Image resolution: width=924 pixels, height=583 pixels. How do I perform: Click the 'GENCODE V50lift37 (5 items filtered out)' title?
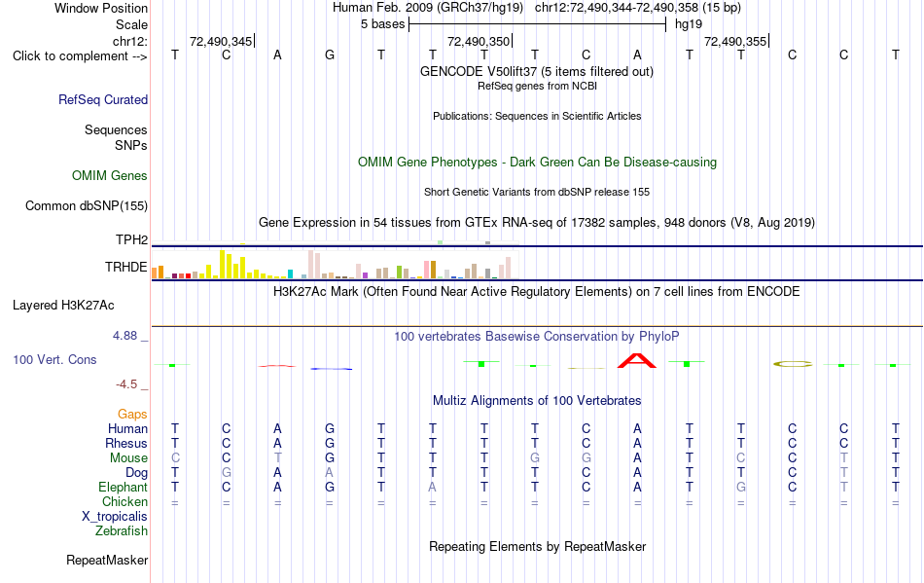pos(537,72)
